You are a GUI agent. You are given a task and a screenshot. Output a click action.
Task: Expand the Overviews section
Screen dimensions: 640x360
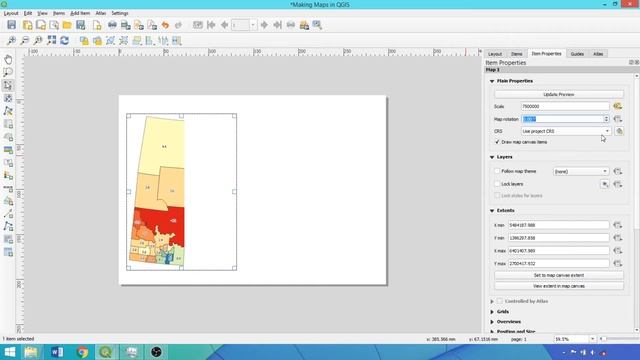[x=492, y=322]
